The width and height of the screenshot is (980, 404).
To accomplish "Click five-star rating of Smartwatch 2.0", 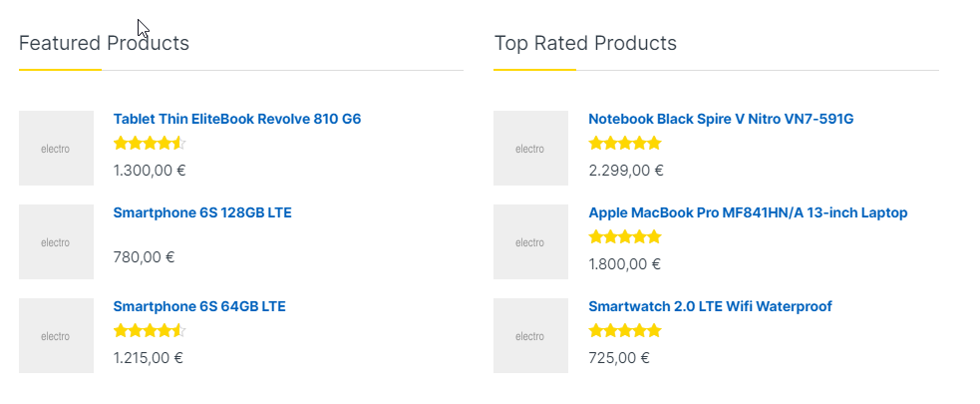I will coord(625,331).
